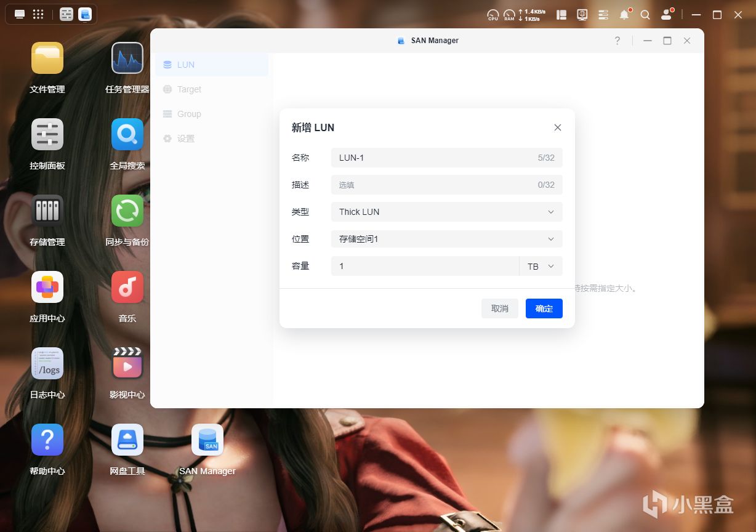
Task: Launch the 存储管理 app icon
Action: pyautogui.click(x=47, y=211)
